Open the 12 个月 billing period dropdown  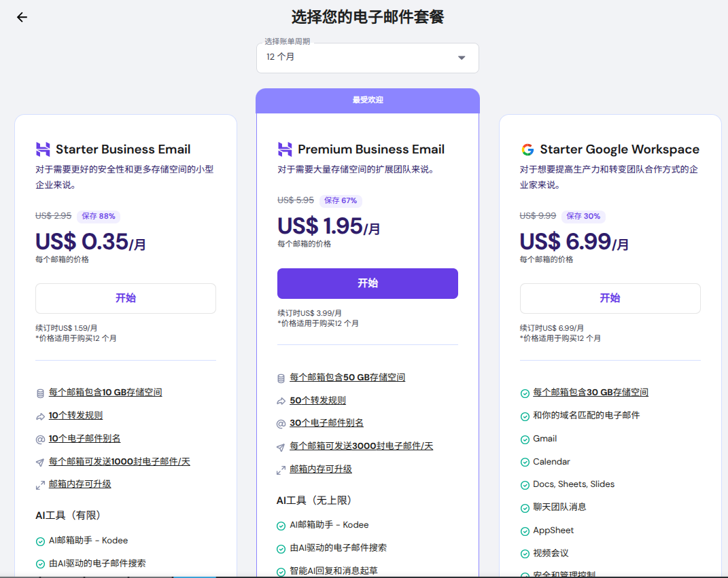[x=367, y=58]
